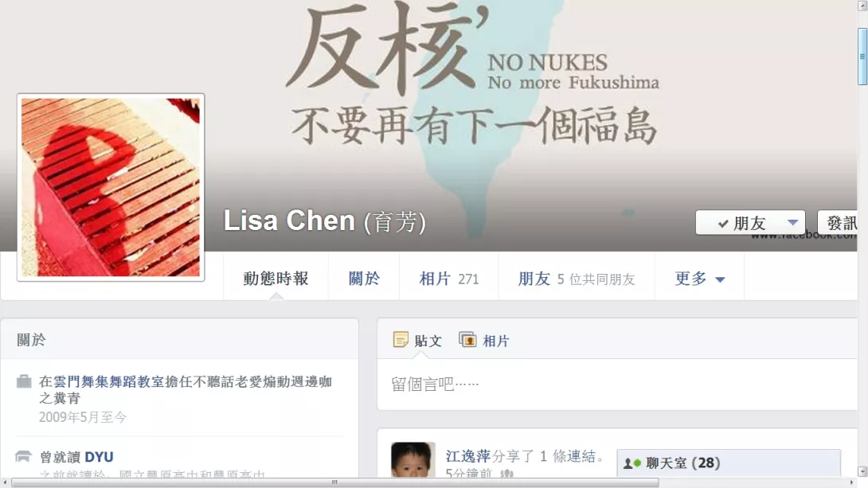Switch to the 關於 tab
The width and height of the screenshot is (868, 488).
(364, 279)
